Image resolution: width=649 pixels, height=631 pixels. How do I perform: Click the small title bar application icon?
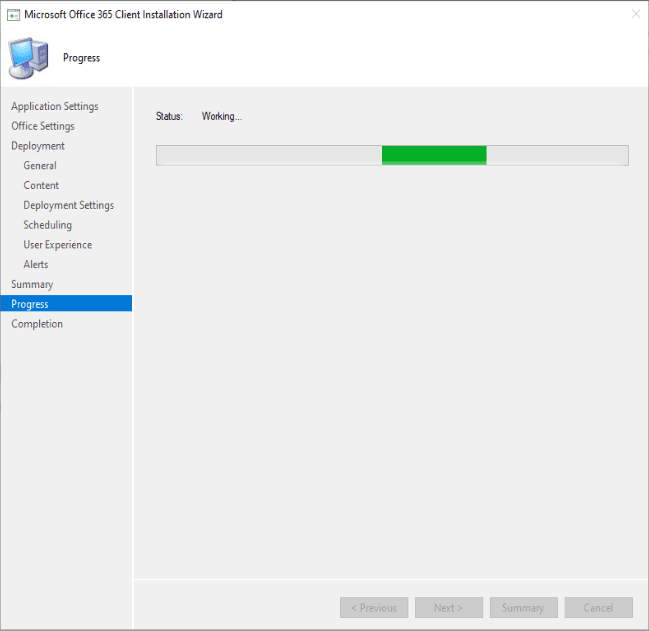point(14,14)
